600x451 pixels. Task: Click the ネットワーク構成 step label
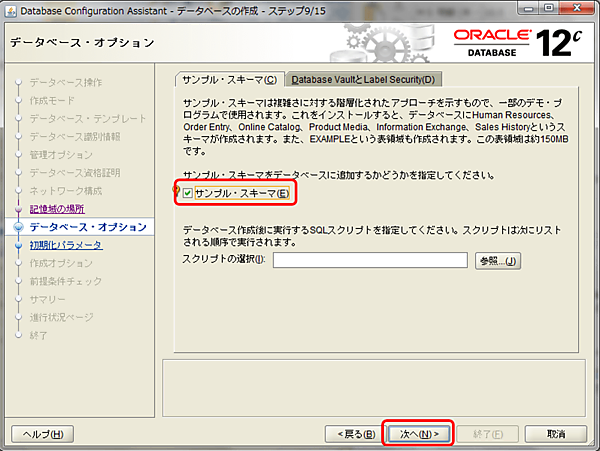pyautogui.click(x=66, y=190)
